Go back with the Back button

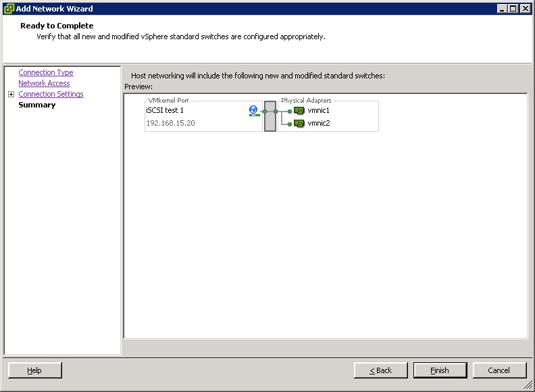pyautogui.click(x=381, y=370)
